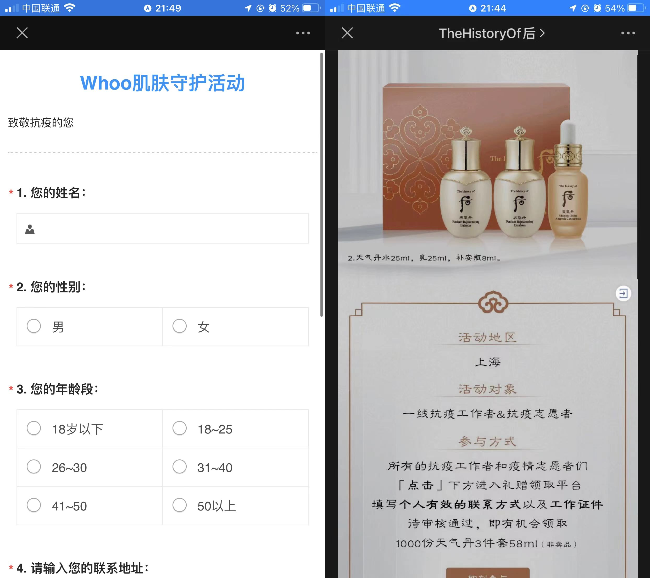Tap the alarm icon on right status bar
The height and width of the screenshot is (578, 650).
click(x=597, y=8)
